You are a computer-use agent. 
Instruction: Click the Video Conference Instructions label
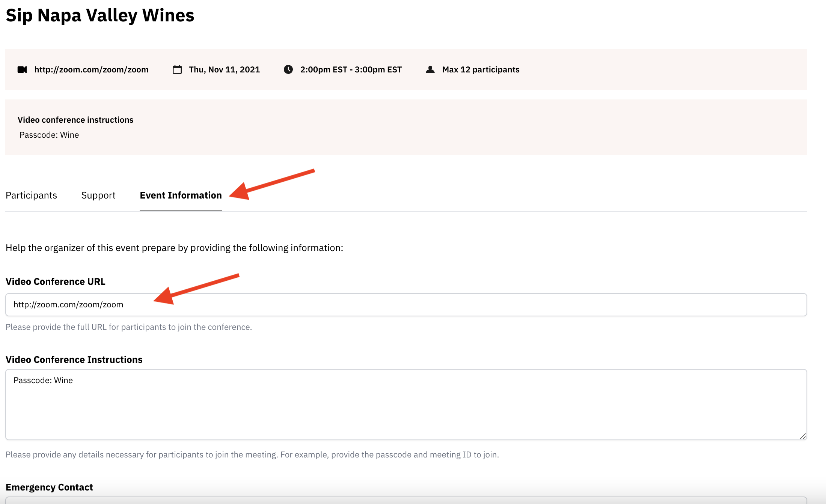click(x=74, y=360)
